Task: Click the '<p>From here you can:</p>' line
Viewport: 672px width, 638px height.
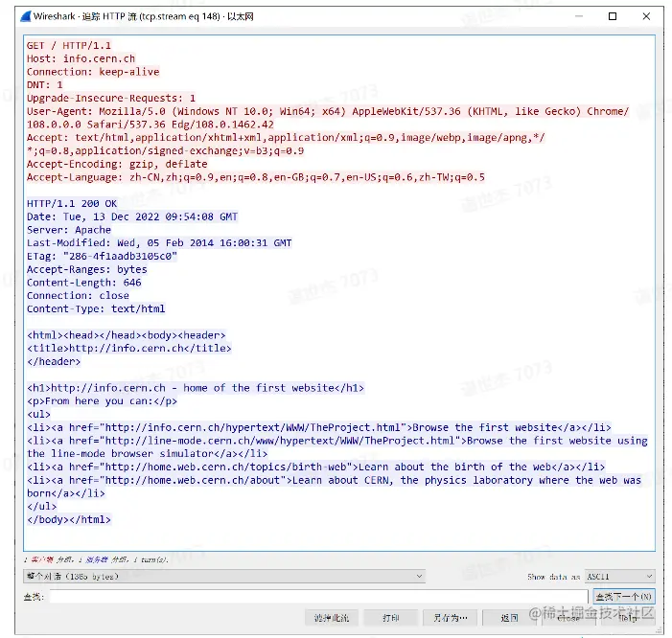Action: point(102,401)
